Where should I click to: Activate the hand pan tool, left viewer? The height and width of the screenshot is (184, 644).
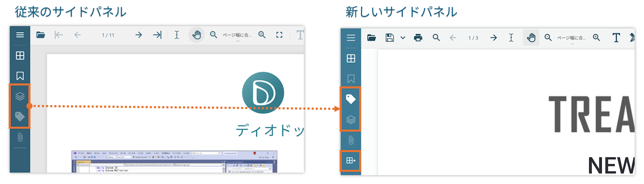pos(196,35)
